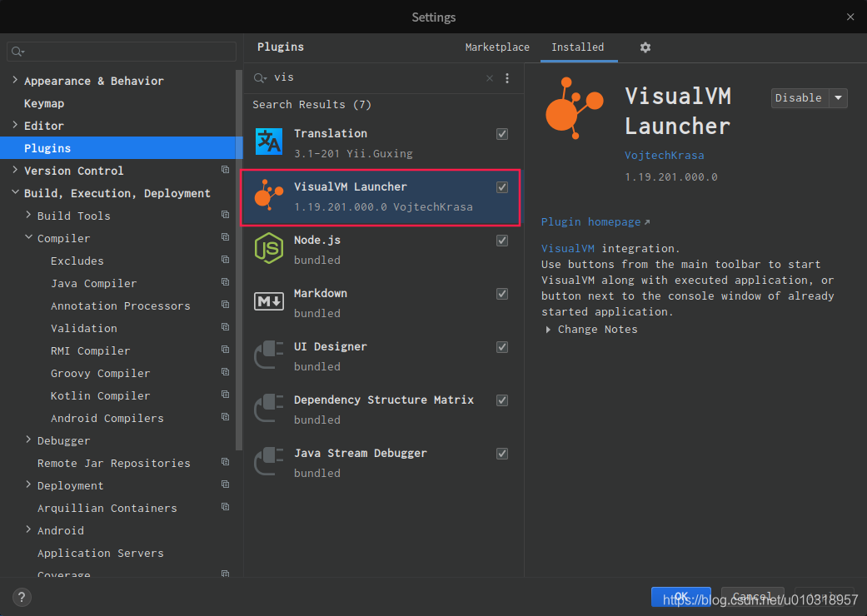Click the Node.js plugin icon
Viewport: 867px width, 616px height.
[x=269, y=248]
